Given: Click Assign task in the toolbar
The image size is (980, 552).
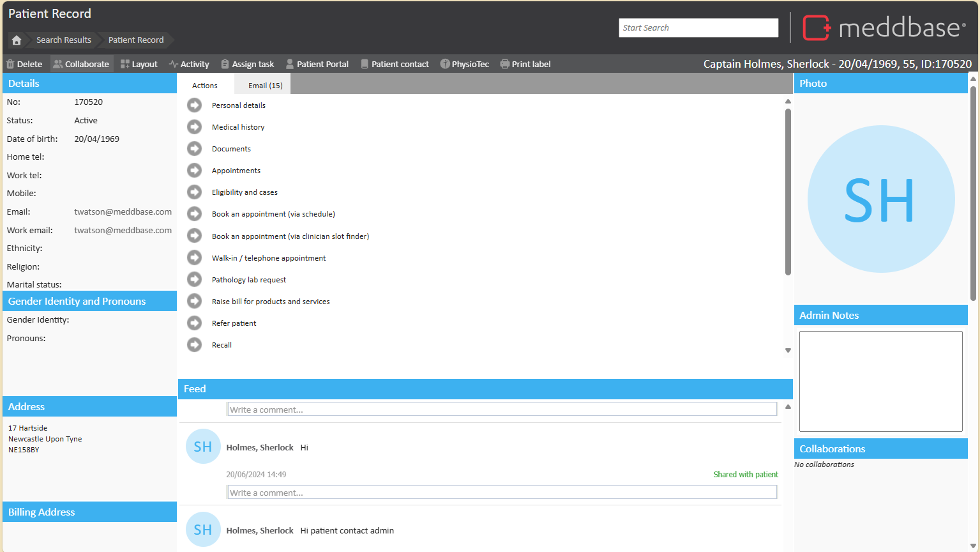Looking at the screenshot, I should (x=247, y=64).
